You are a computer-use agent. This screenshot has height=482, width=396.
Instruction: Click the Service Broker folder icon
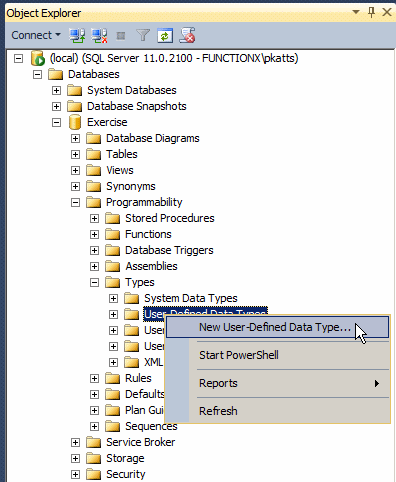pyautogui.click(x=93, y=442)
